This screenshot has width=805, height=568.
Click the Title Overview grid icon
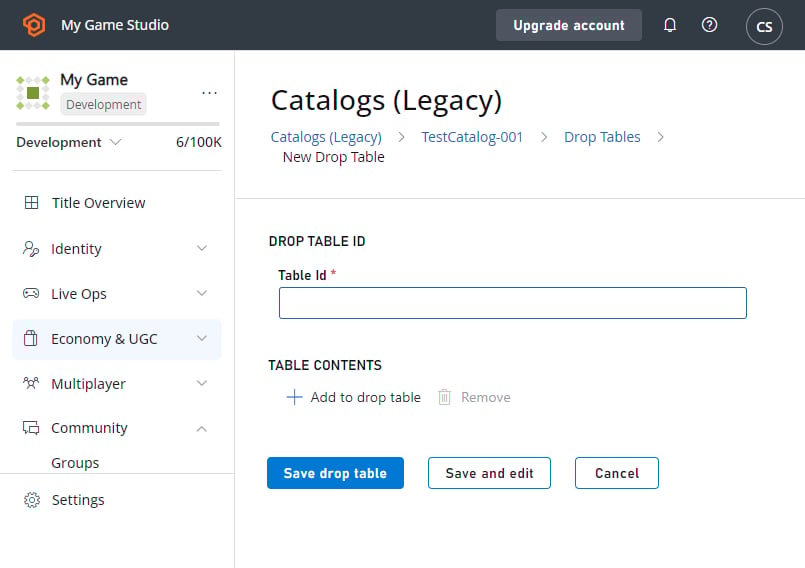(31, 202)
